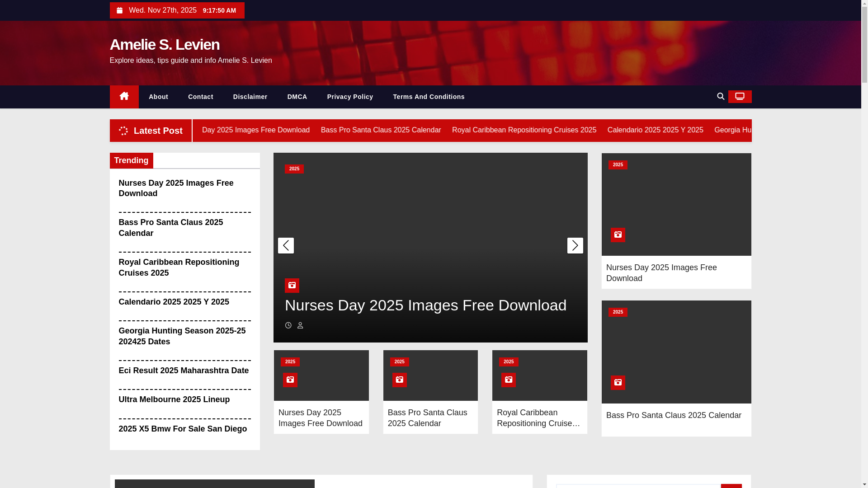This screenshot has width=868, height=488.
Task: Click camera icon on bottom Nurses Day card
Action: coord(290,380)
